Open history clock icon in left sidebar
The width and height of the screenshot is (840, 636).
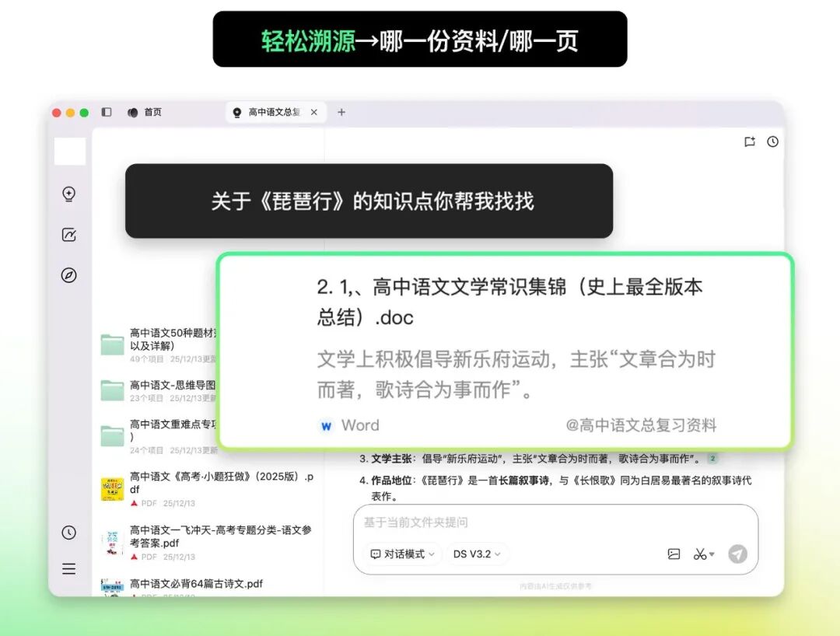click(69, 532)
